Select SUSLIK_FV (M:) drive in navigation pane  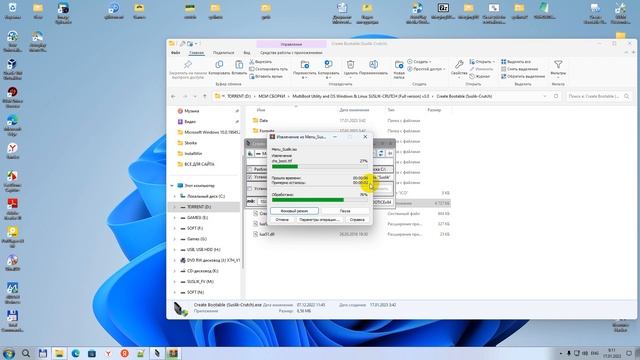200,282
